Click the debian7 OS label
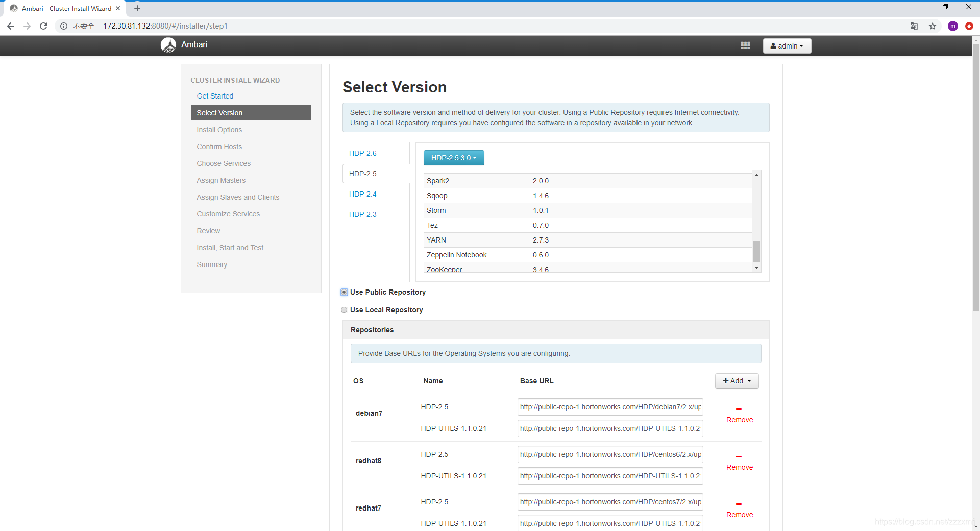This screenshot has height=531, width=980. (x=369, y=413)
